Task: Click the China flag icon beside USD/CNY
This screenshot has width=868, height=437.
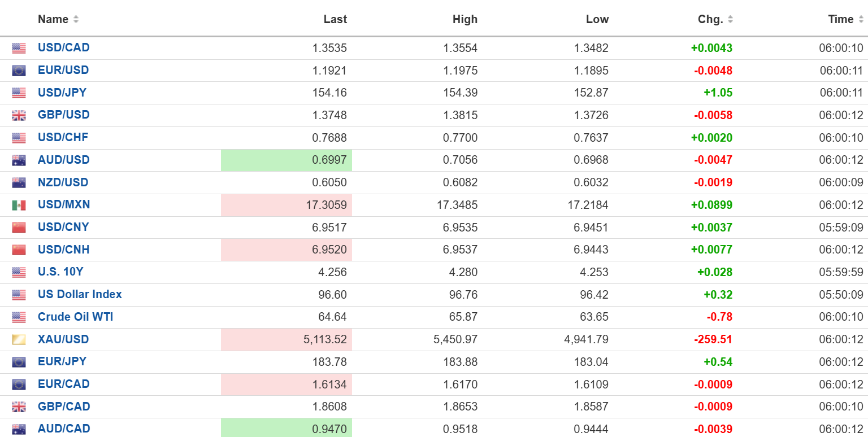Action: click(19, 228)
